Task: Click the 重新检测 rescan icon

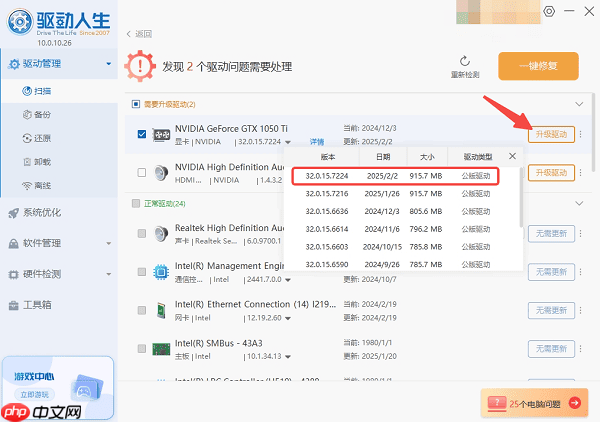Action: tap(465, 61)
